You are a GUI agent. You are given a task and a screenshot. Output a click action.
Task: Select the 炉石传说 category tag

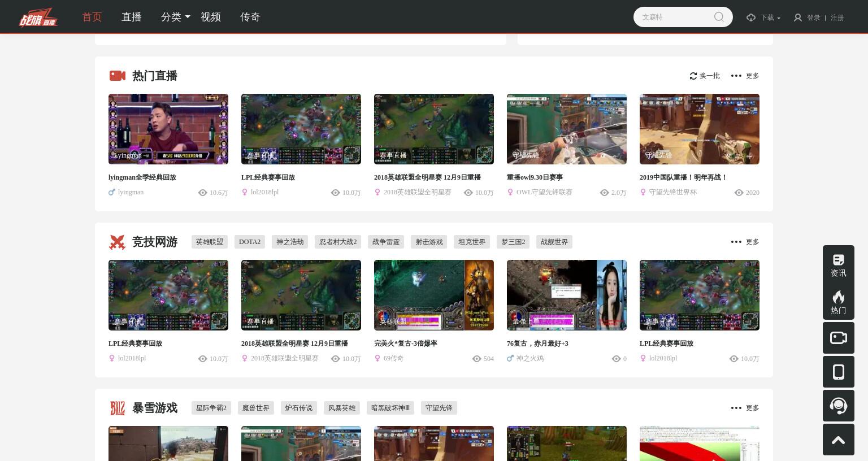click(299, 408)
